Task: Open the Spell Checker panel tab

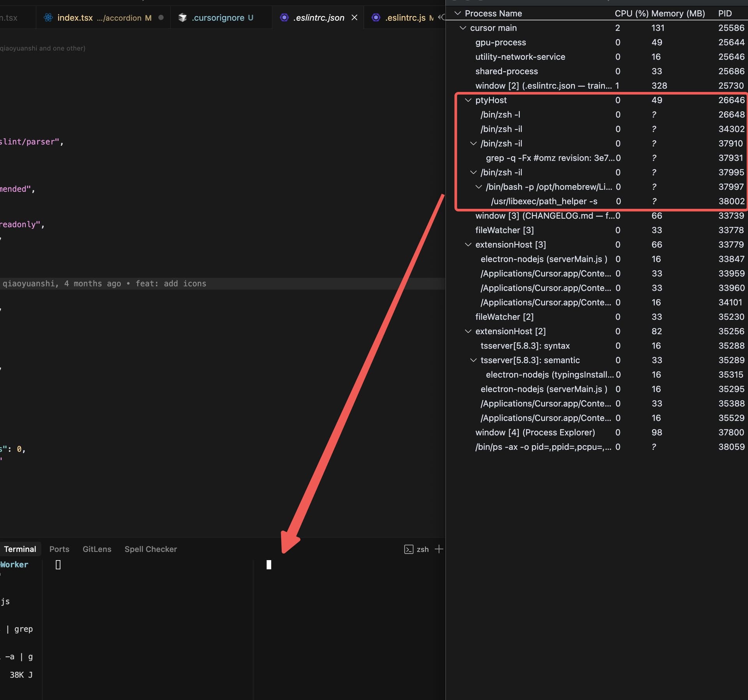Action: coord(150,549)
